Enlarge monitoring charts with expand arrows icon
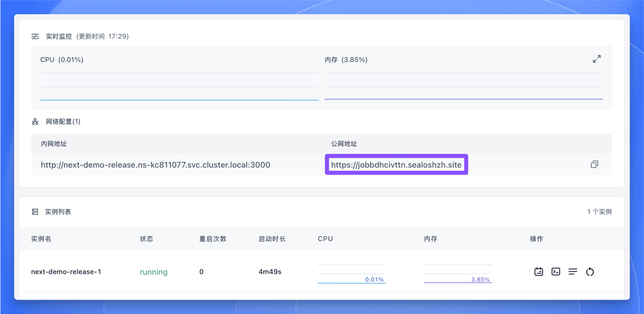 click(597, 59)
